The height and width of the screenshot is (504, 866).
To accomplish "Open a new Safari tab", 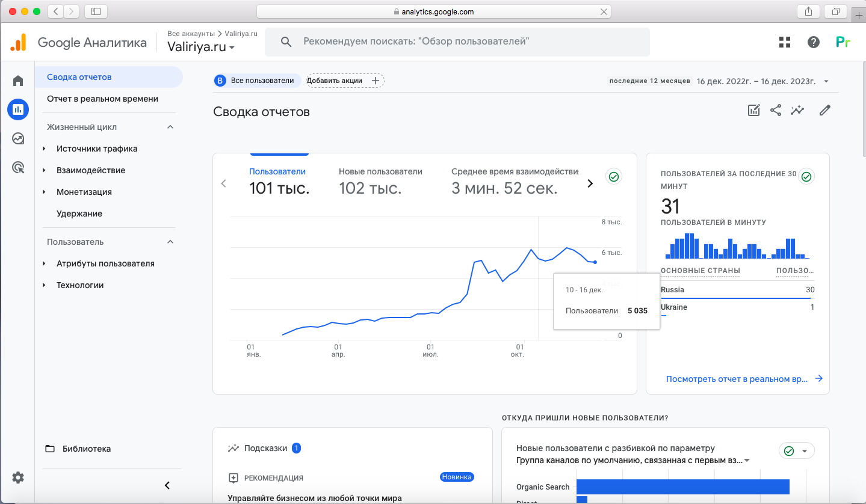I will 859,16.
